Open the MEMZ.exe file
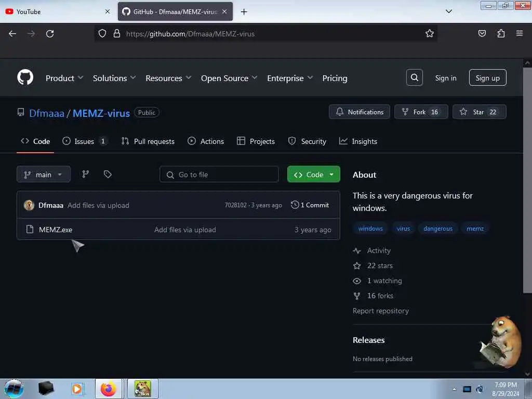The height and width of the screenshot is (399, 532). coord(56,230)
